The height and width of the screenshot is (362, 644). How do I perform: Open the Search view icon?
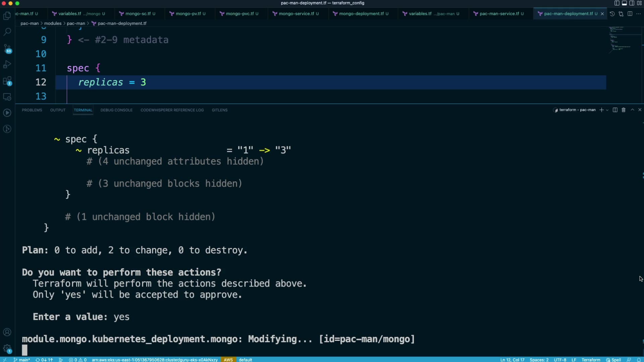tap(7, 32)
